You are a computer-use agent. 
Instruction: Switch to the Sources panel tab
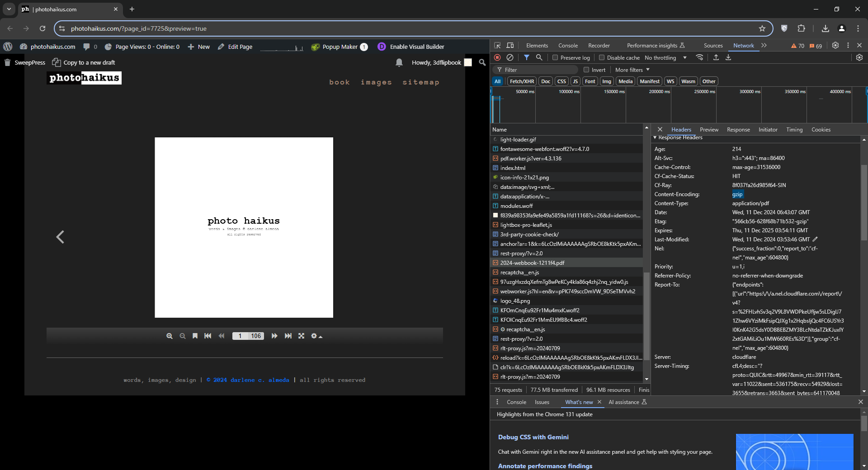pyautogui.click(x=713, y=45)
